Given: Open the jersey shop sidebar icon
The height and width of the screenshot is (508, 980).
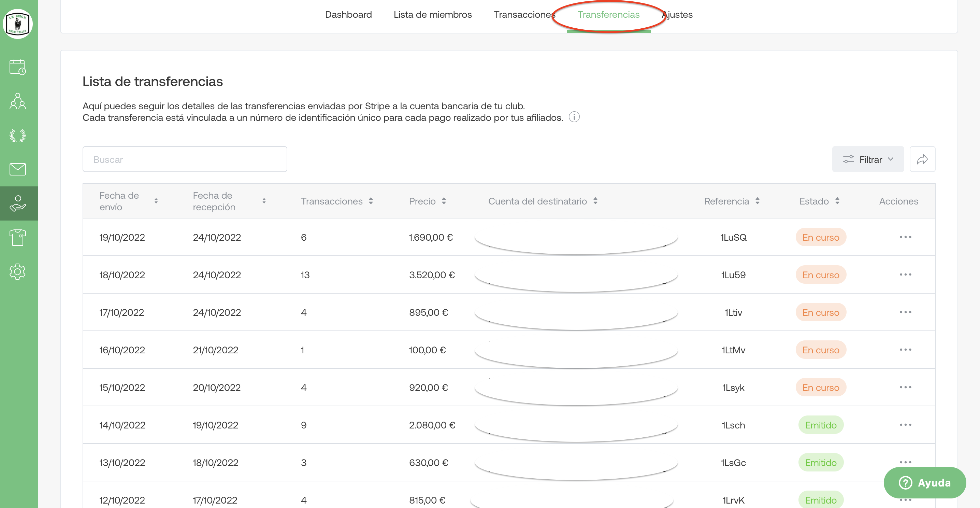Looking at the screenshot, I should (x=17, y=238).
